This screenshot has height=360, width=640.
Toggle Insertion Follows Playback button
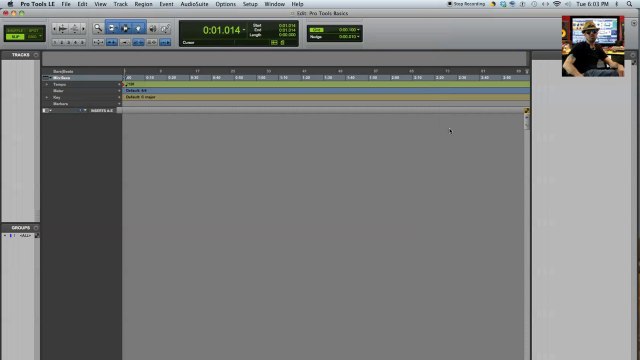[165, 42]
